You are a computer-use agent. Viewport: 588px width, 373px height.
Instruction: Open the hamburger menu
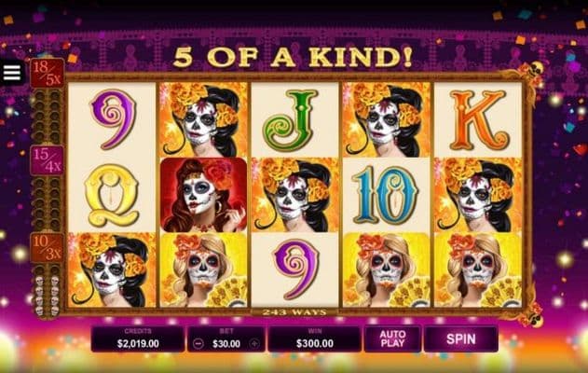tap(11, 73)
